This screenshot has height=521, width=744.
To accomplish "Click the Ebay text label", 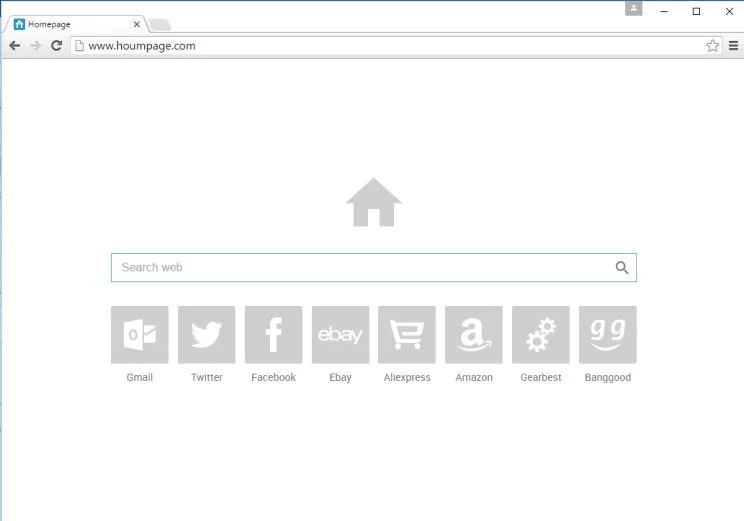I will 340,378.
